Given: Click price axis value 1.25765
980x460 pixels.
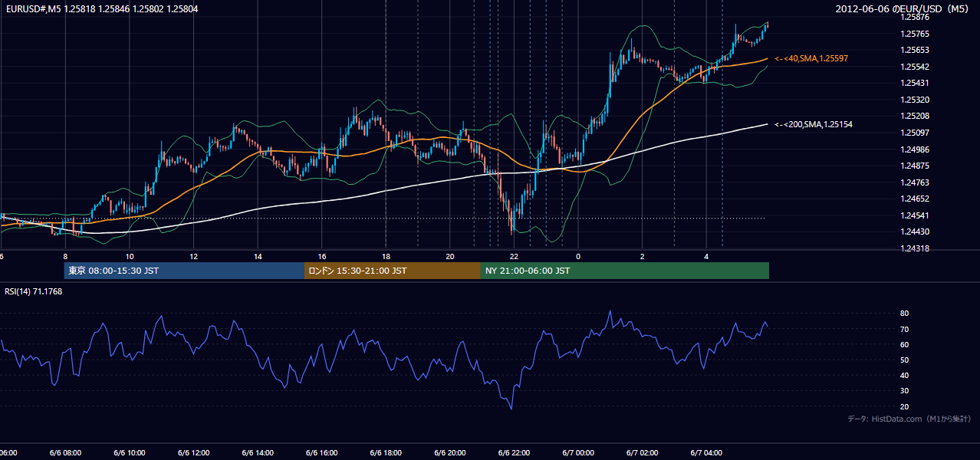Looking at the screenshot, I should (915, 34).
